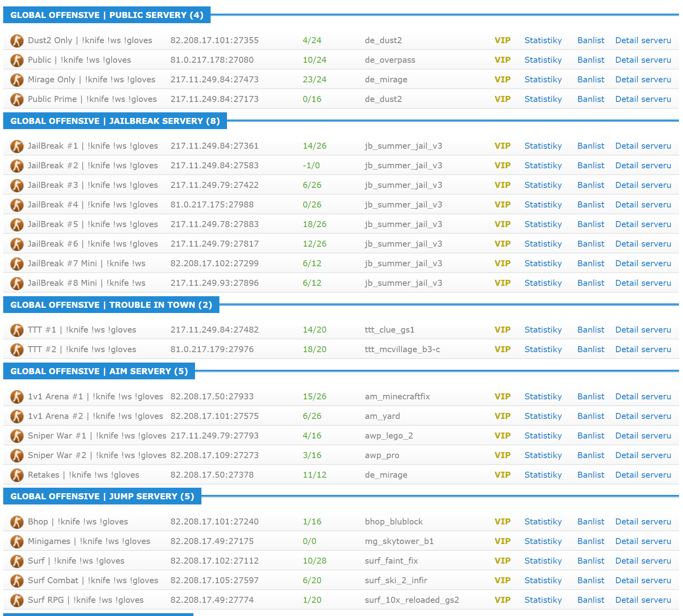Open VIP link for Surf RPG
This screenshot has width=683, height=616.
[x=502, y=600]
